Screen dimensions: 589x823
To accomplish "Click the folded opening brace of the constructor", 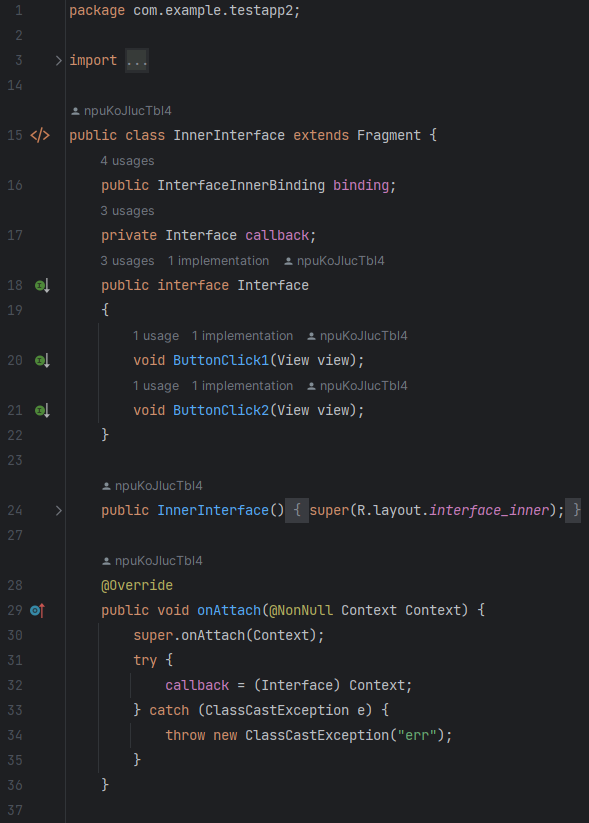I will pyautogui.click(x=297, y=510).
